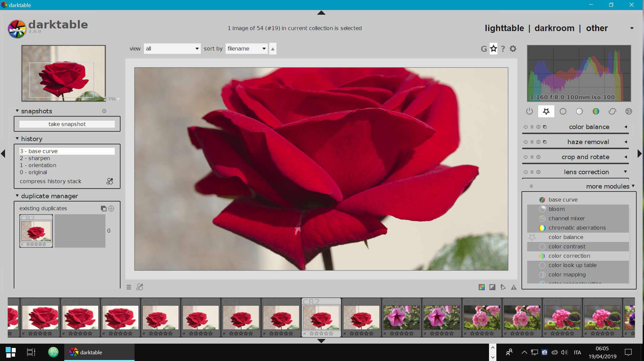Open presets menu for lens correction

(x=532, y=172)
